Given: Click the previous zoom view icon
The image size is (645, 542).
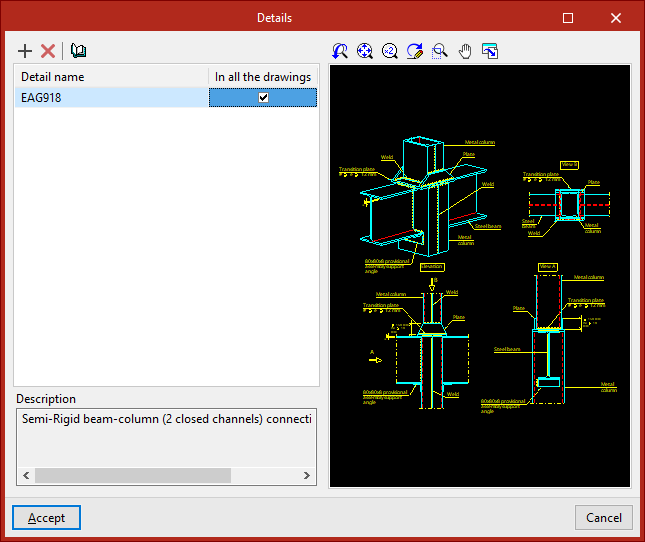Looking at the screenshot, I should click(x=340, y=51).
